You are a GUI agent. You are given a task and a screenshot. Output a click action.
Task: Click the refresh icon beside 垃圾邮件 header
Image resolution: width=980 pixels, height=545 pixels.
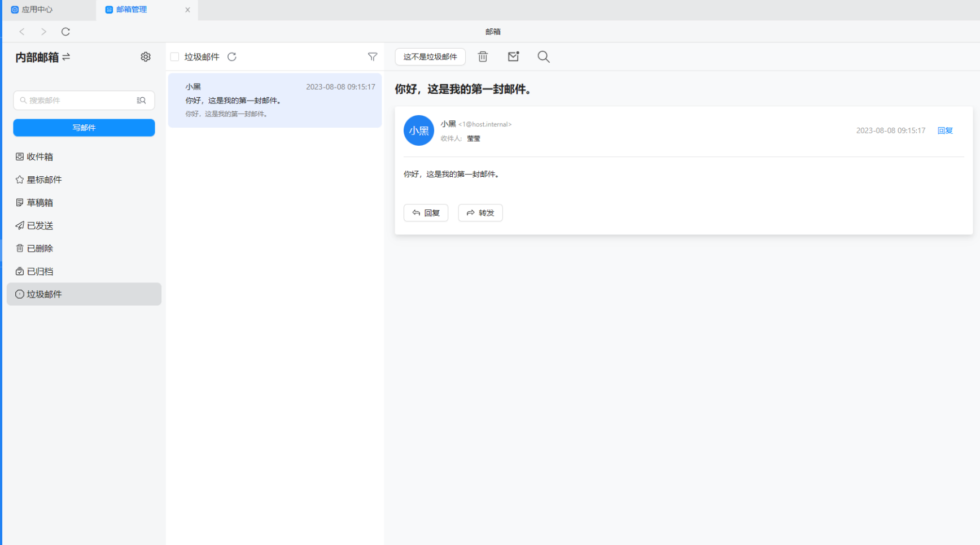pos(232,57)
